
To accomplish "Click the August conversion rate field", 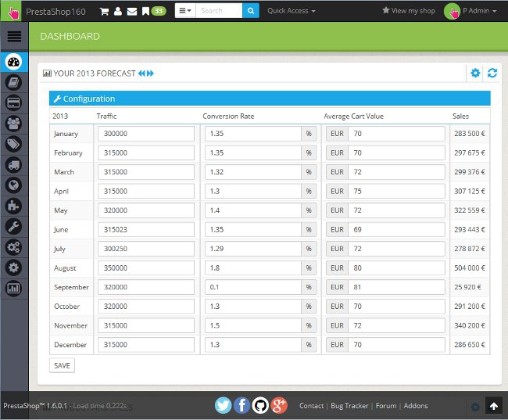I will [253, 268].
